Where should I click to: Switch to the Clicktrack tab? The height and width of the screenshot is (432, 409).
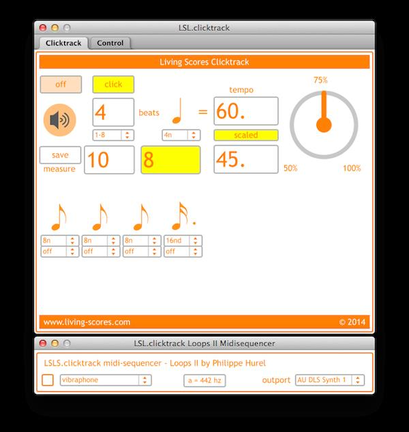(63, 43)
